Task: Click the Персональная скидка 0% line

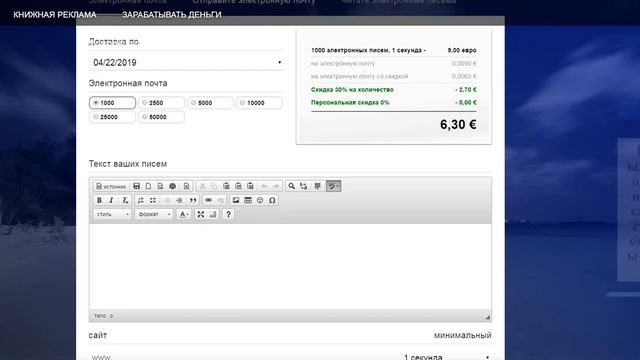Action: coord(393,102)
